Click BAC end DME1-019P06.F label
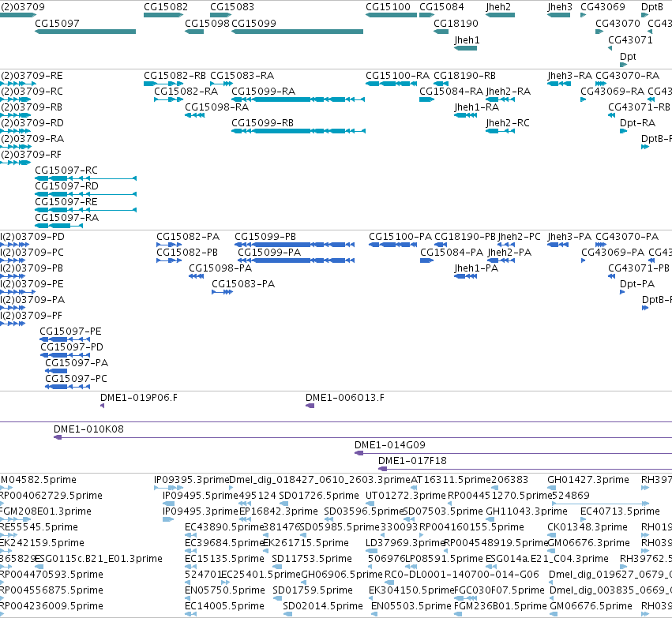The height and width of the screenshot is (618, 672). (139, 398)
